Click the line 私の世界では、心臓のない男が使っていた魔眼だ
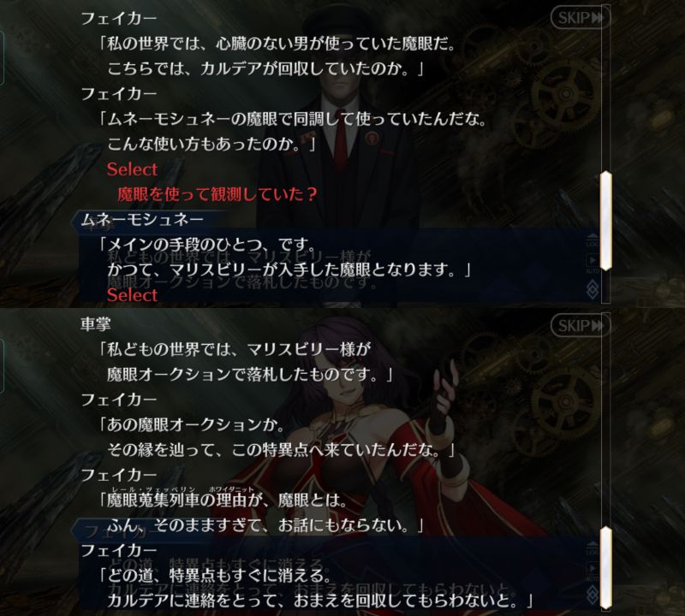This screenshot has width=685, height=616. coord(276,44)
